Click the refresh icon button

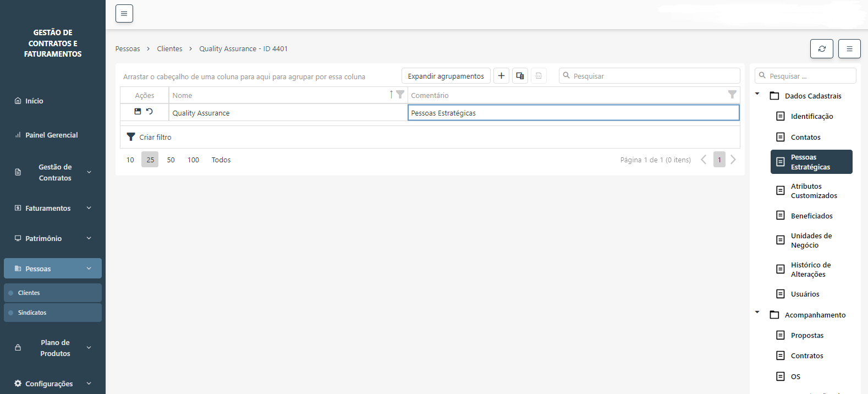821,49
